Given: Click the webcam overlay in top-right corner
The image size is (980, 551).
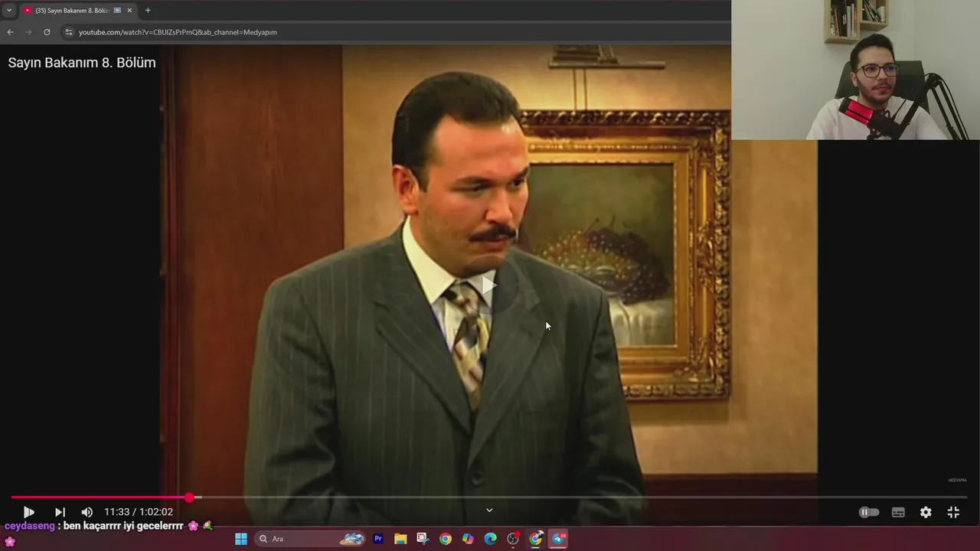Looking at the screenshot, I should coord(855,70).
